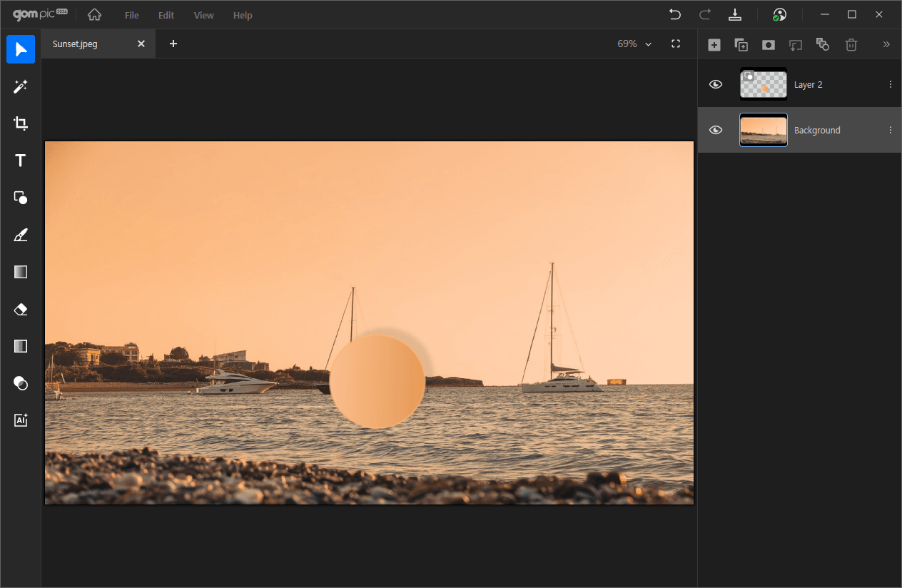Screen dimensions: 902x588
Task: Select the Crop tool
Action: point(21,123)
